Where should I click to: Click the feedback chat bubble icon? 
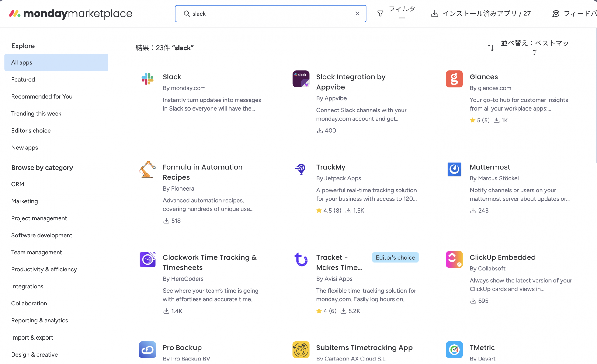click(x=556, y=14)
